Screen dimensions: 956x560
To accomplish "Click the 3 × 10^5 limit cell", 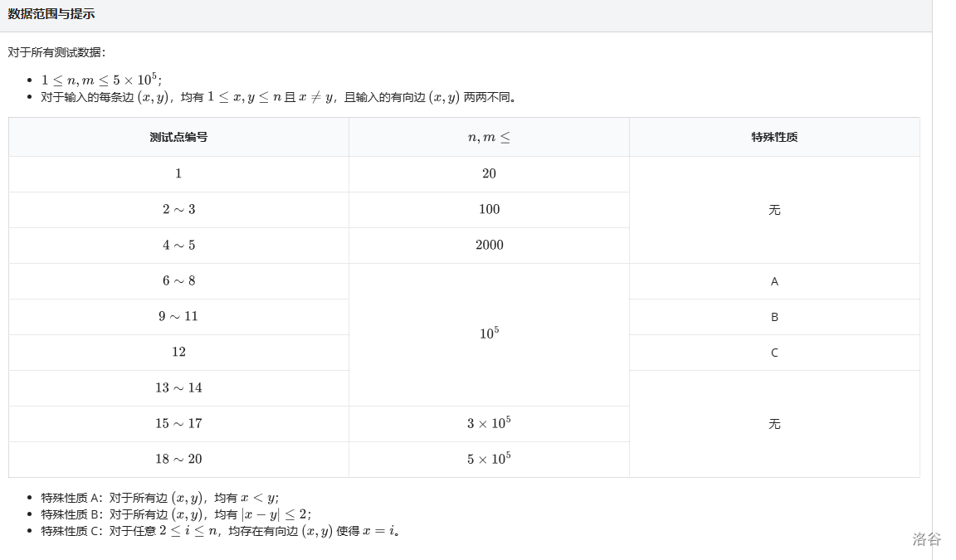I will [489, 423].
